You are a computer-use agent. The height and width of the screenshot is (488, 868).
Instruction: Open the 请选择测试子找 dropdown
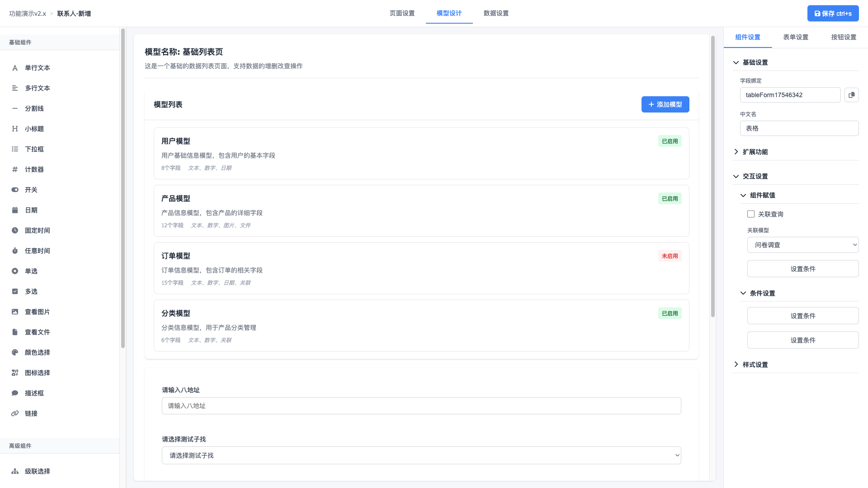(421, 455)
